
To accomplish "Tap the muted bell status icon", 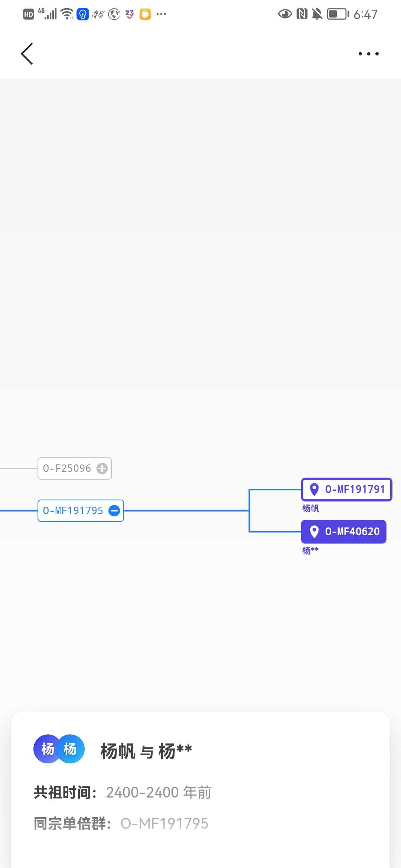I will [x=317, y=14].
